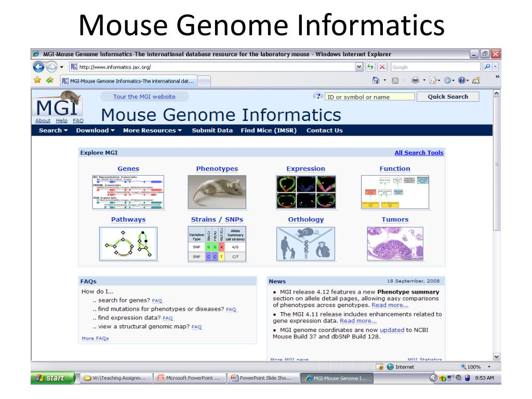Click the battery icon in system tray

tap(467, 378)
